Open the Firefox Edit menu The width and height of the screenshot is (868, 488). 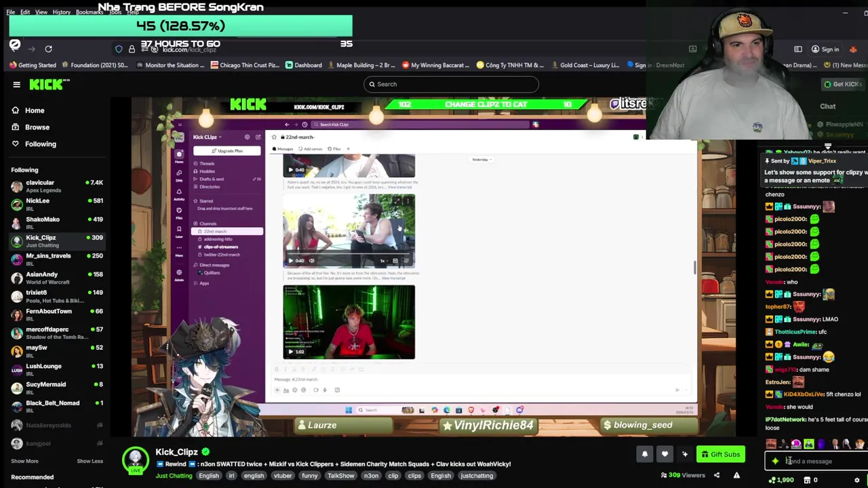coord(25,12)
